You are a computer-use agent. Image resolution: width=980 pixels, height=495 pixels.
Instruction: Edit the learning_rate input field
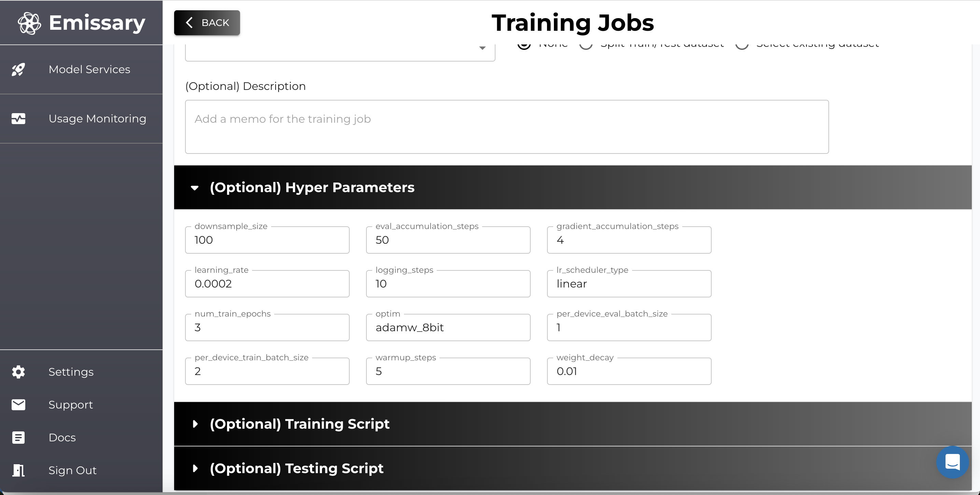[x=267, y=283]
